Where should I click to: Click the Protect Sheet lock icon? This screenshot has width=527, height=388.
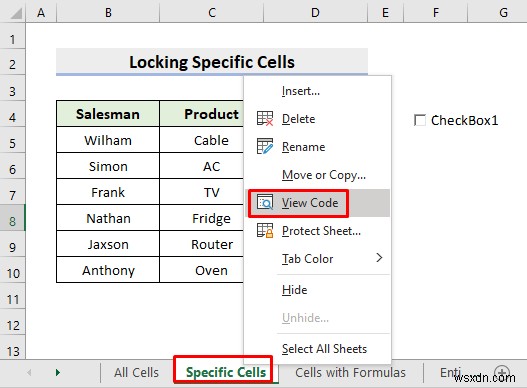coord(265,231)
